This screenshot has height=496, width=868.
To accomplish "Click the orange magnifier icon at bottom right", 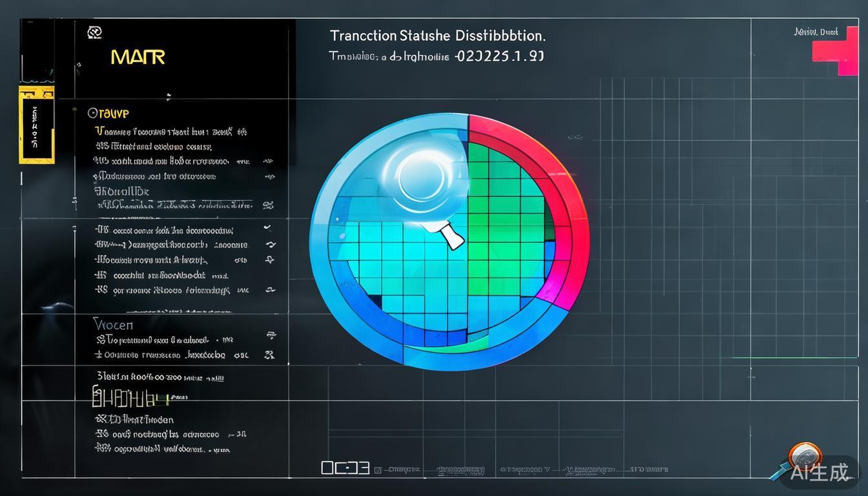I will [801, 456].
